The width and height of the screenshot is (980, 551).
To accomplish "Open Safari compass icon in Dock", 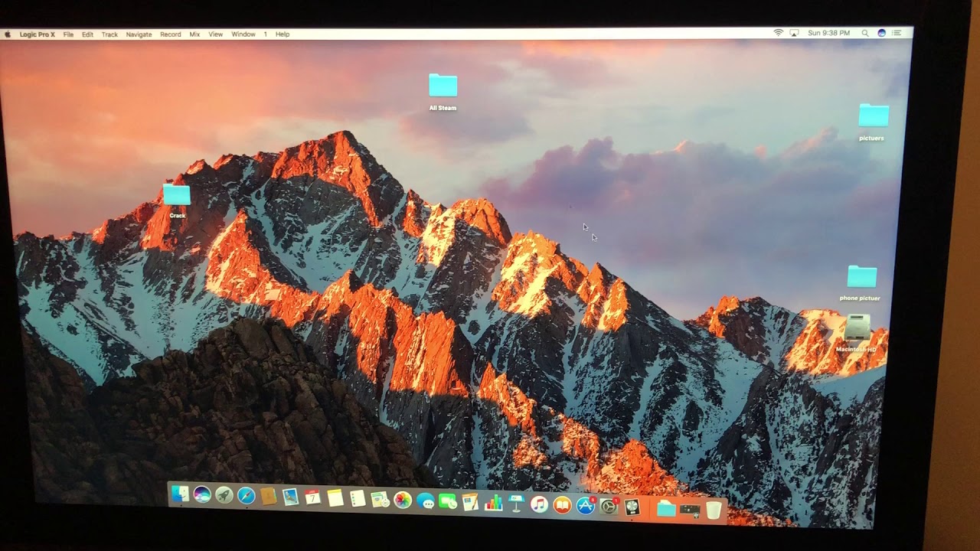I will point(247,497).
